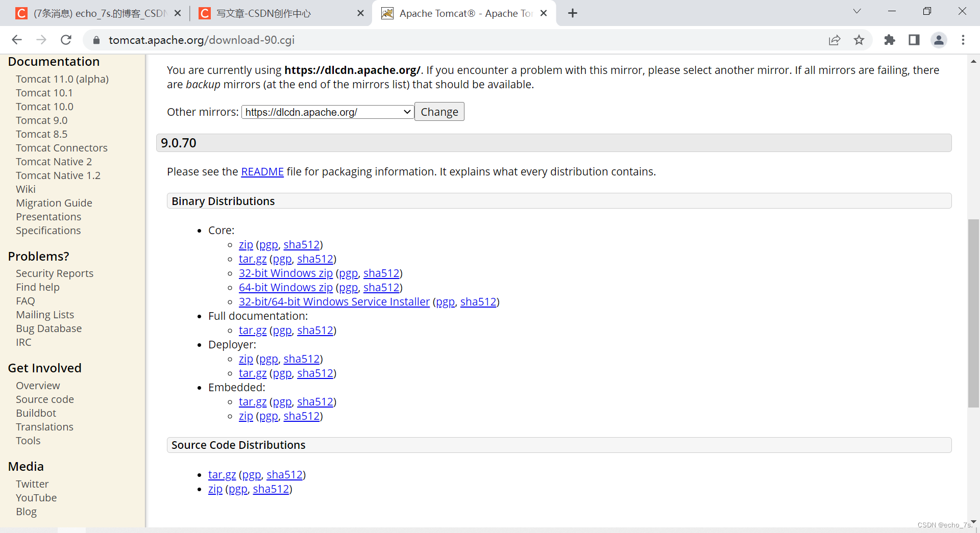Open the Twitter media link
The height and width of the screenshot is (533, 980).
tap(32, 484)
